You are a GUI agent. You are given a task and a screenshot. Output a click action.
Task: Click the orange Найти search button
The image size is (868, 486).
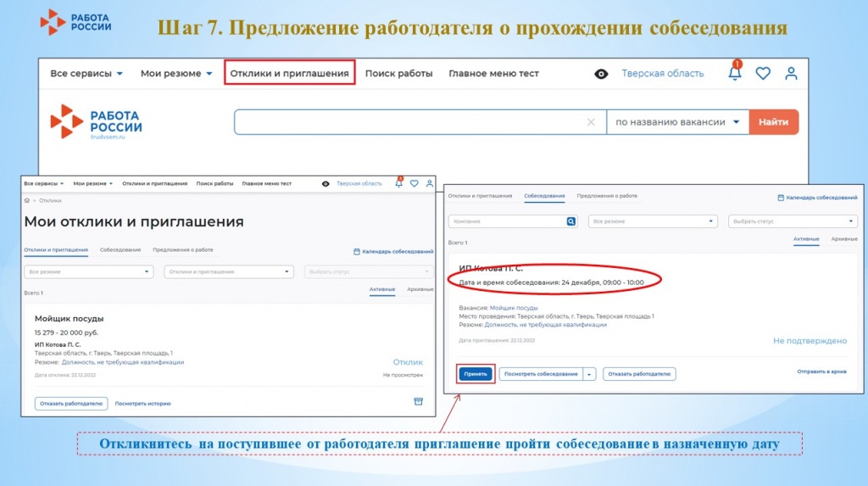[x=773, y=122]
